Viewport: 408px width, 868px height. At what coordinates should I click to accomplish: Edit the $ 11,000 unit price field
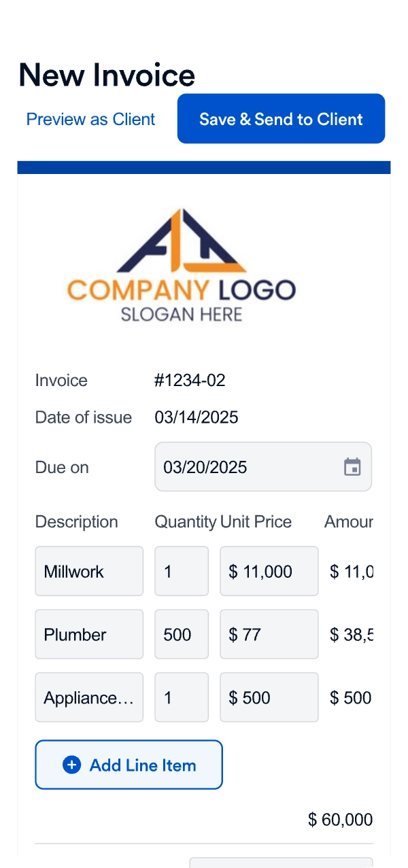(x=269, y=571)
